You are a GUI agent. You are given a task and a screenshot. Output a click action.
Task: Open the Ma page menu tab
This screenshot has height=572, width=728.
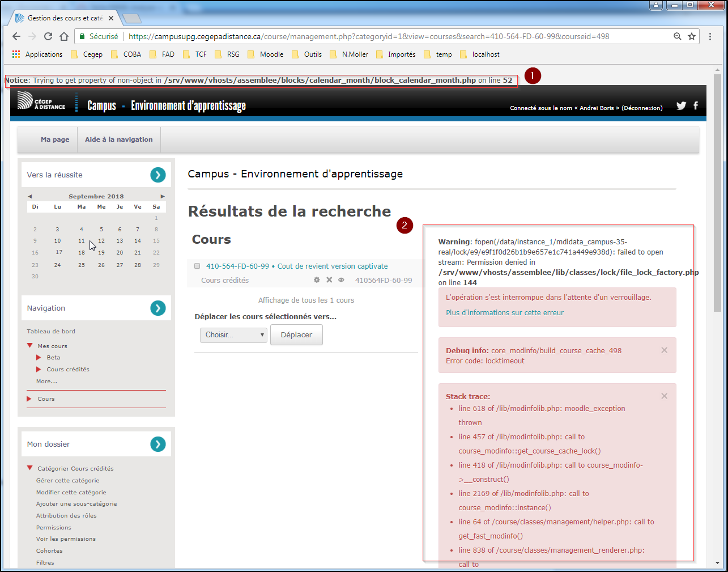[x=55, y=139]
